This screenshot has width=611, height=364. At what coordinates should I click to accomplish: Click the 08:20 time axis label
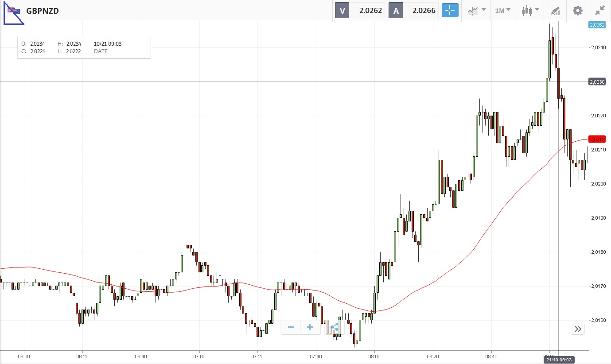tap(433, 356)
